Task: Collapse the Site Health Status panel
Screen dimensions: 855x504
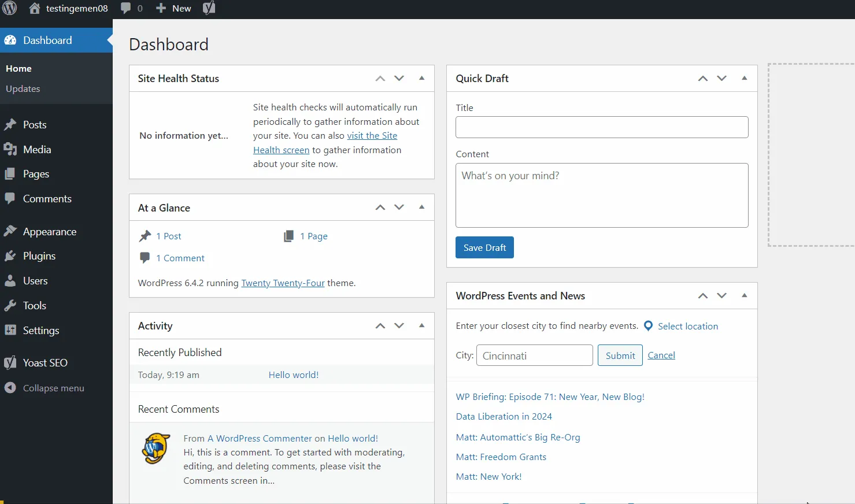Action: point(421,78)
